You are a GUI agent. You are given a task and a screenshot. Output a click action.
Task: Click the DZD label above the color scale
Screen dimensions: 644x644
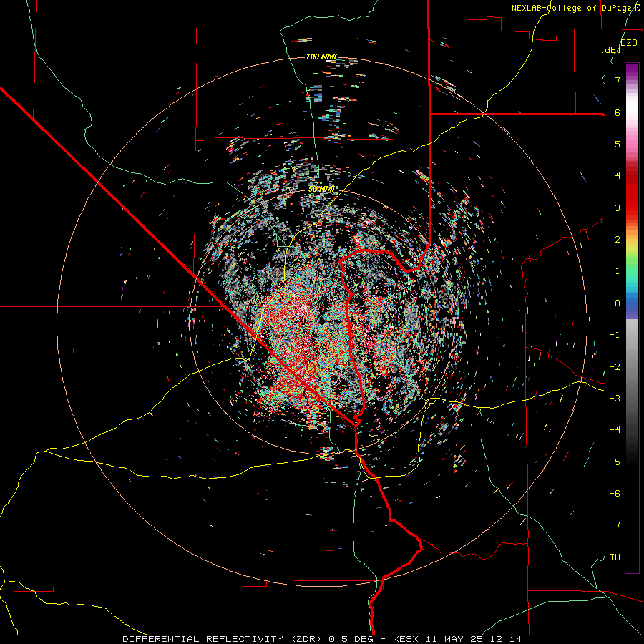[628, 43]
